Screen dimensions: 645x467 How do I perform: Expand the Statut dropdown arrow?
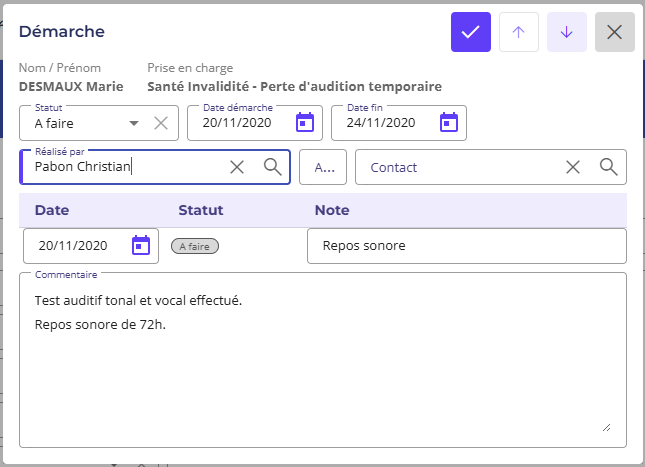(x=134, y=123)
